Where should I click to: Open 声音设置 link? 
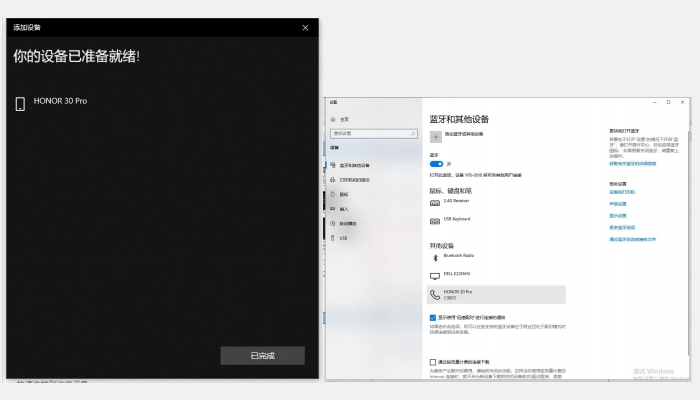[x=618, y=204]
